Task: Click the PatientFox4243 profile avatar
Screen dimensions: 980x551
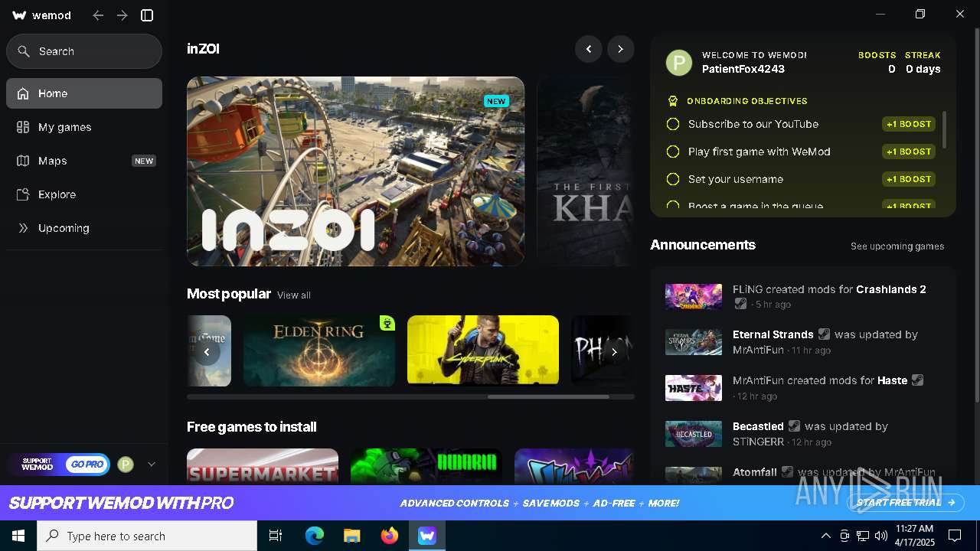Action: (679, 63)
